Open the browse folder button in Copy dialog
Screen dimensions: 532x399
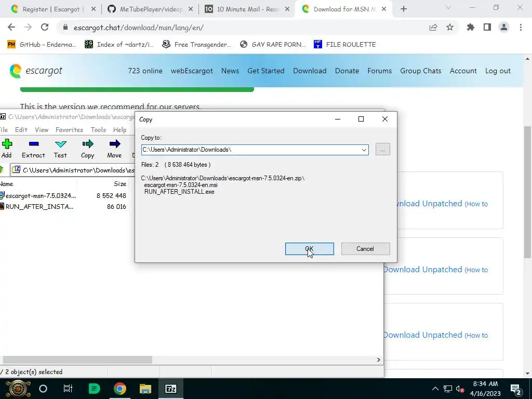383,150
